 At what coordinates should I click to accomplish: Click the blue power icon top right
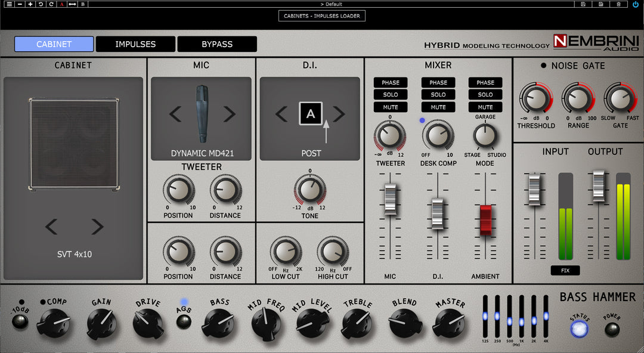tap(636, 4)
